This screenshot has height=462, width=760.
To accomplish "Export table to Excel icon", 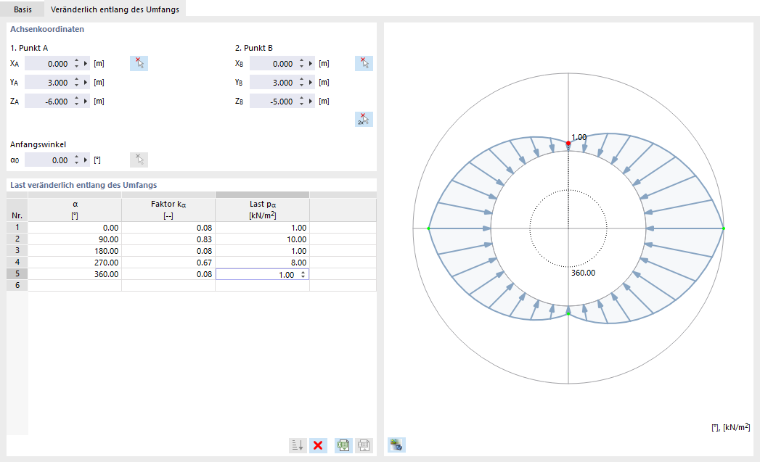I will click(x=344, y=445).
